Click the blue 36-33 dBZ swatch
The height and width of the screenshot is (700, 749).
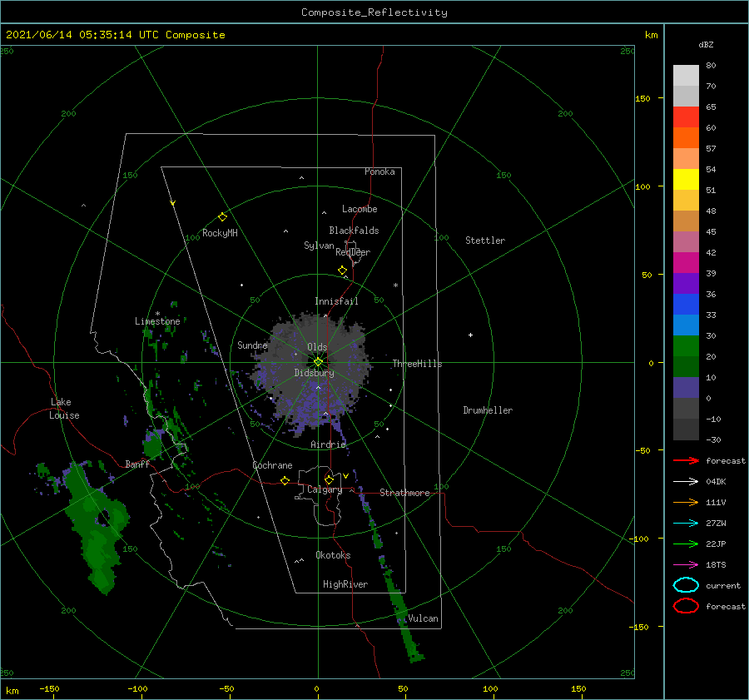(x=686, y=305)
